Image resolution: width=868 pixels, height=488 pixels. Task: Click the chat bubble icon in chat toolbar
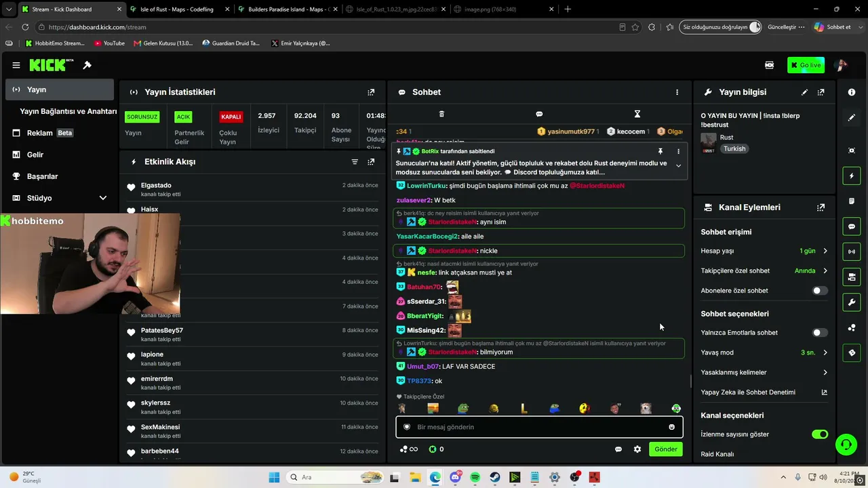pos(539,114)
